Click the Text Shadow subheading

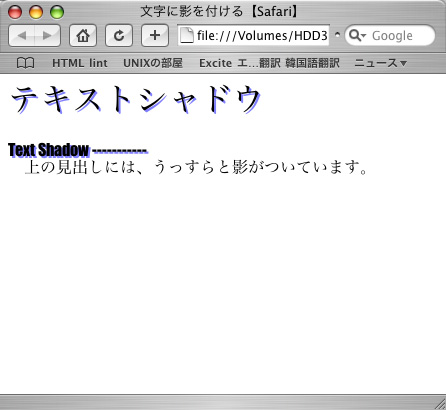click(49, 150)
